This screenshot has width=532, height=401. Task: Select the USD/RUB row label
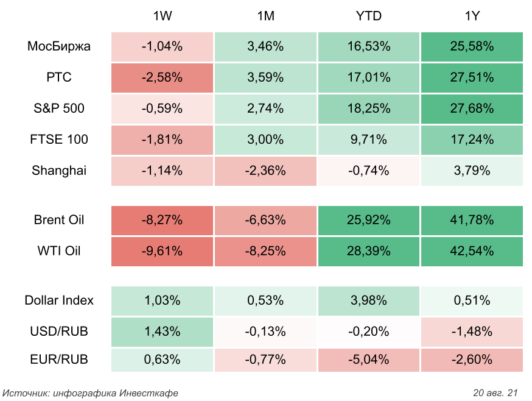59,332
